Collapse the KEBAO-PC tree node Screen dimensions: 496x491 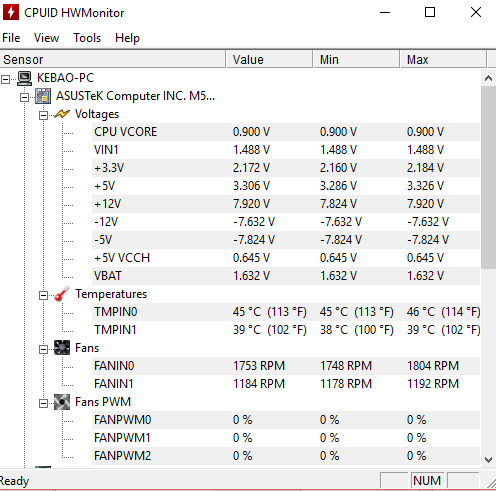(x=5, y=79)
